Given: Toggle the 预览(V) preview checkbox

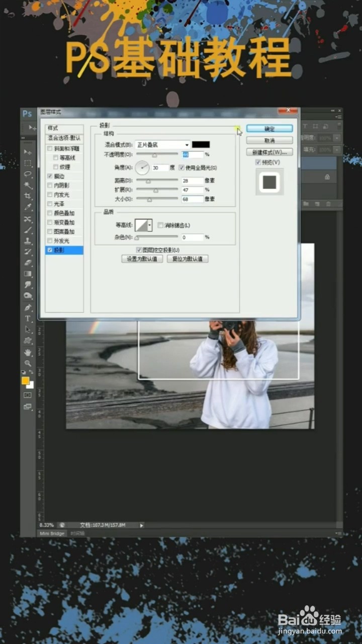Looking at the screenshot, I should pyautogui.click(x=258, y=162).
